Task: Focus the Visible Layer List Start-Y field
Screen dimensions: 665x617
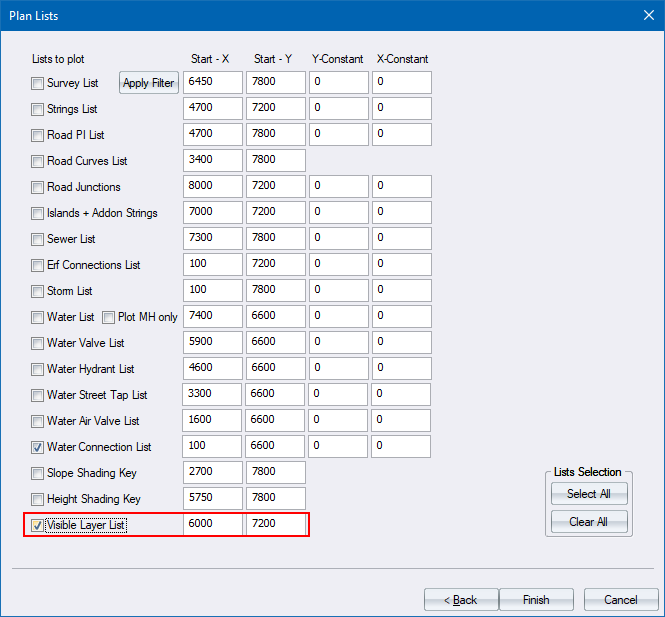Action: (x=276, y=525)
